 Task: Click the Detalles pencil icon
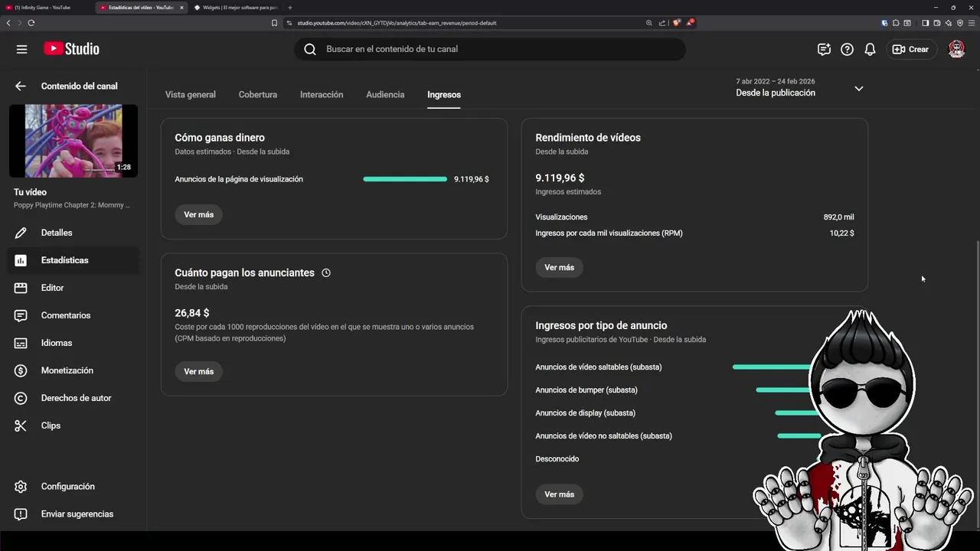click(x=21, y=233)
